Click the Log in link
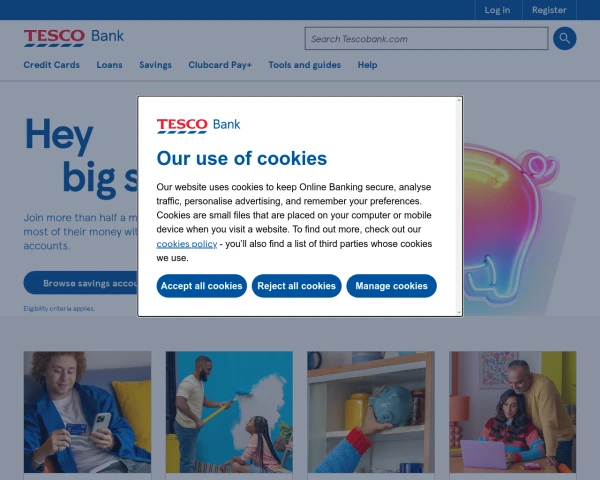This screenshot has height=480, width=600. coord(497,10)
